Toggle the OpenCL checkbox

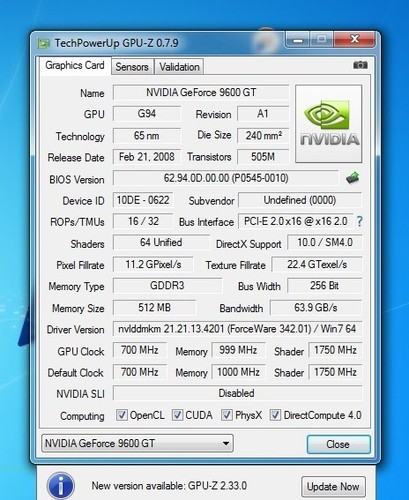[121, 415]
